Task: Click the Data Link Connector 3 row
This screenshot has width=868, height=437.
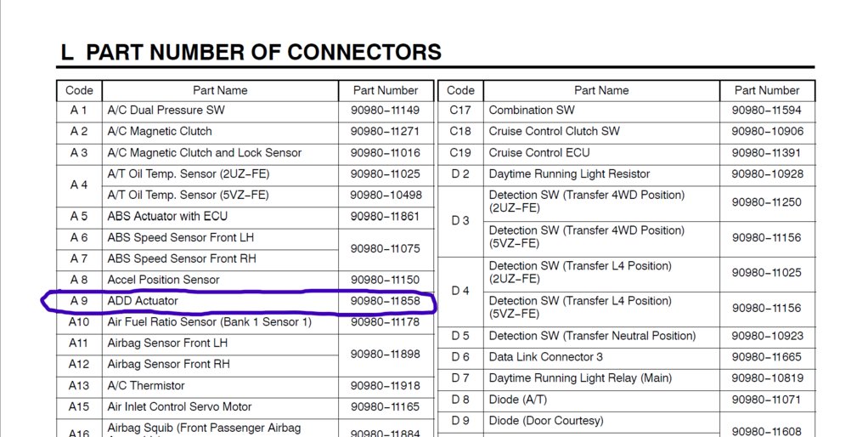Action: (626, 357)
